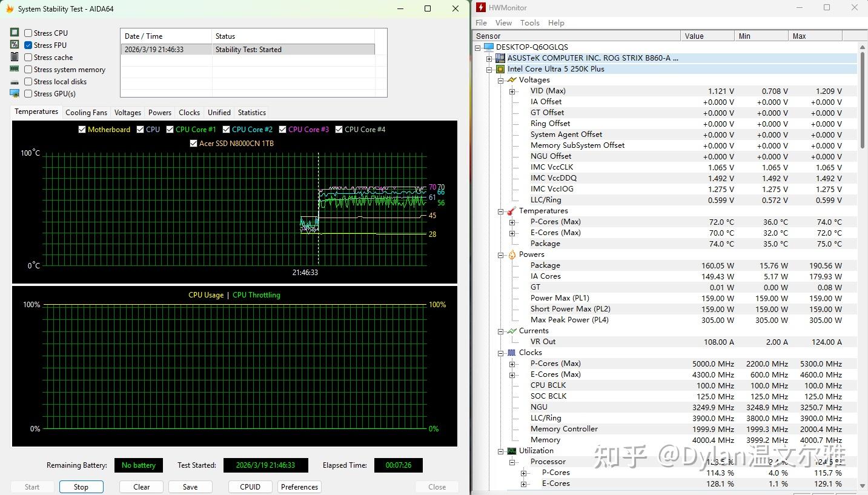The height and width of the screenshot is (495, 868).
Task: Open the Preferences button
Action: [300, 487]
